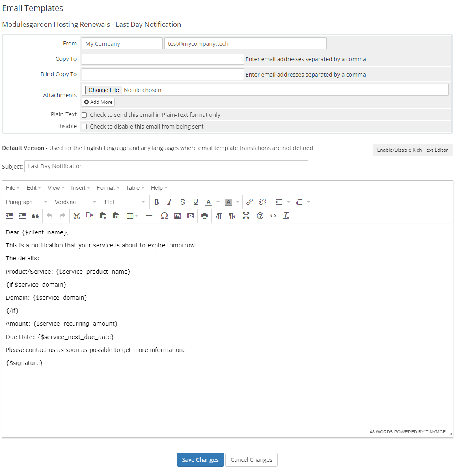Insert a horizontal line
This screenshot has width=455, height=476.
(x=149, y=216)
